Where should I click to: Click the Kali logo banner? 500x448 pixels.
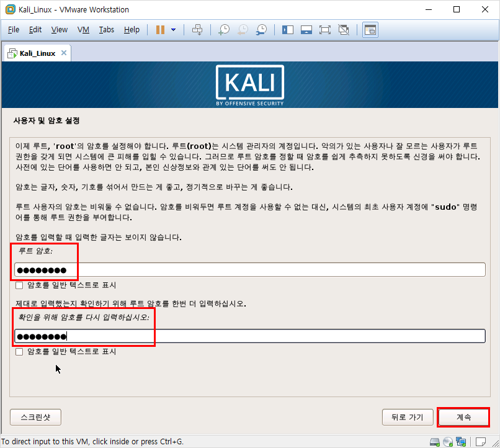point(249,85)
